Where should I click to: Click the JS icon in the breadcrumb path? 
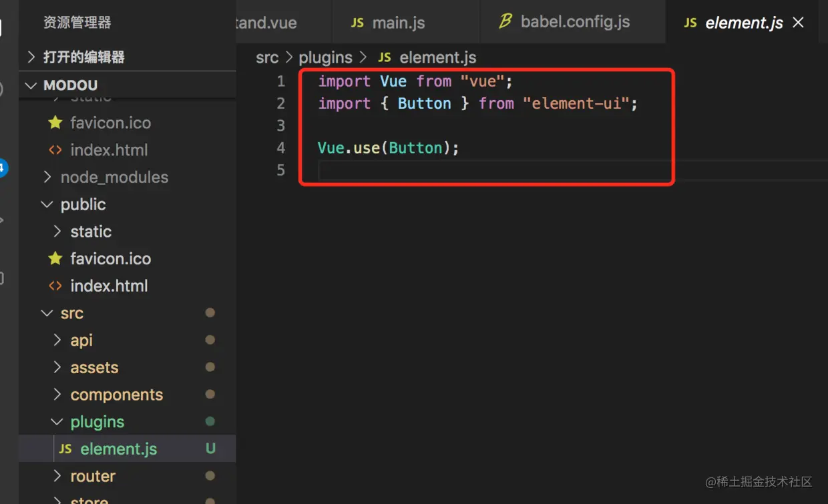pyautogui.click(x=385, y=57)
